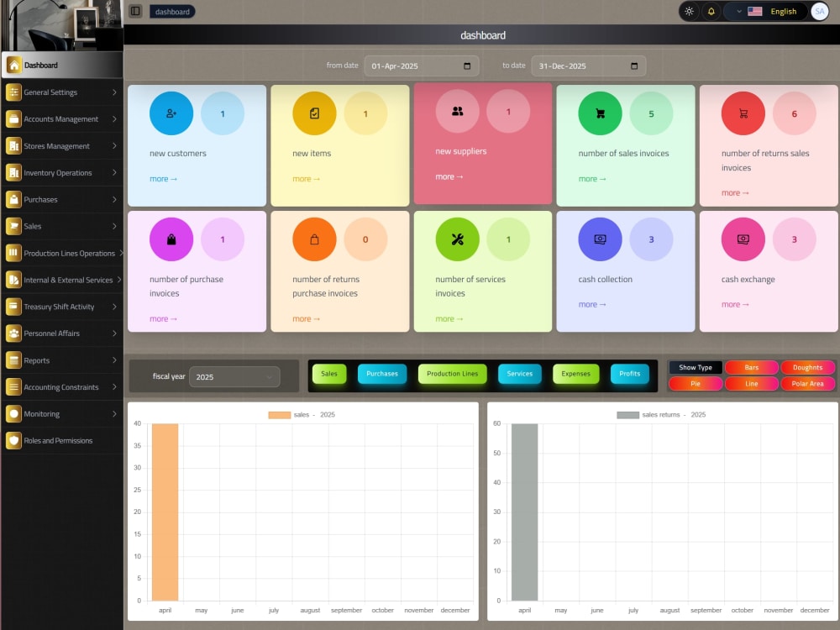Screen dimensions: 840x630
Task: Open Dashboard in the sidebar
Action: pos(62,66)
